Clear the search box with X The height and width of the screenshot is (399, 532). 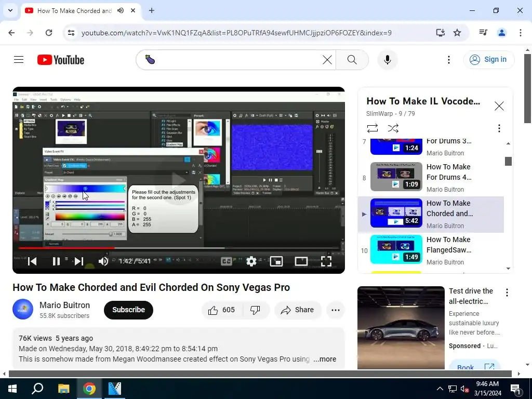pyautogui.click(x=327, y=60)
